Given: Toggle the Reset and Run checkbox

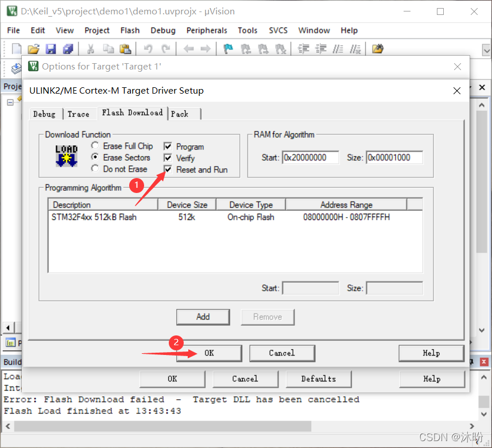Looking at the screenshot, I should [168, 169].
